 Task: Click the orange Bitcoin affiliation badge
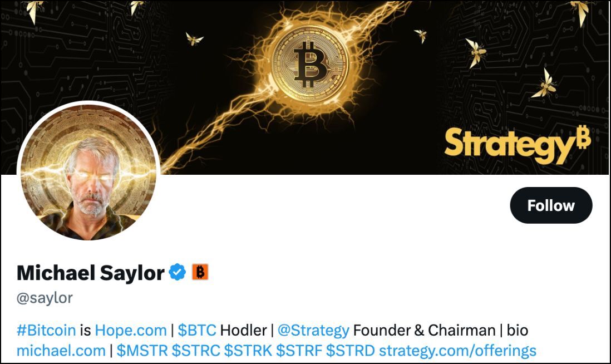pyautogui.click(x=200, y=272)
